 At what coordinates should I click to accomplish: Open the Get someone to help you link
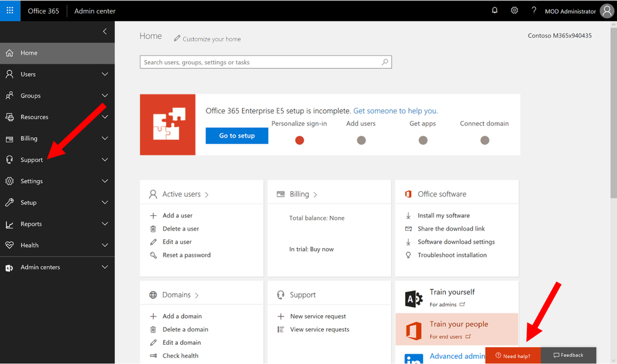click(395, 111)
